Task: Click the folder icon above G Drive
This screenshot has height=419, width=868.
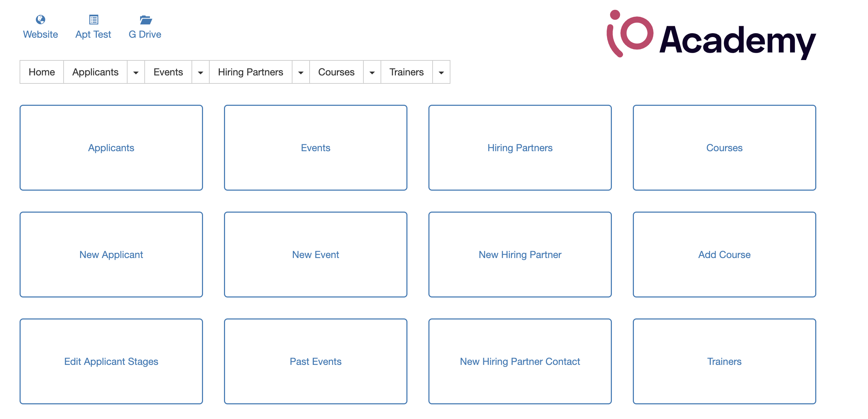Action: (x=146, y=20)
